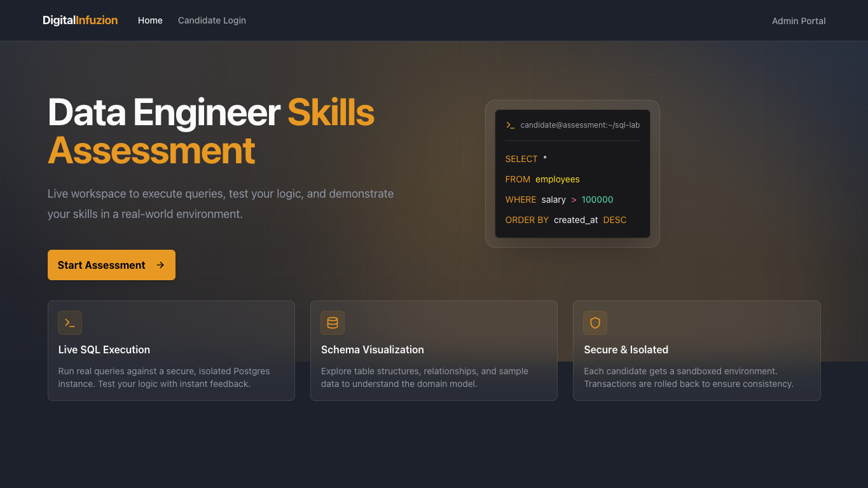
Task: Open the Home nav item
Action: coord(150,20)
